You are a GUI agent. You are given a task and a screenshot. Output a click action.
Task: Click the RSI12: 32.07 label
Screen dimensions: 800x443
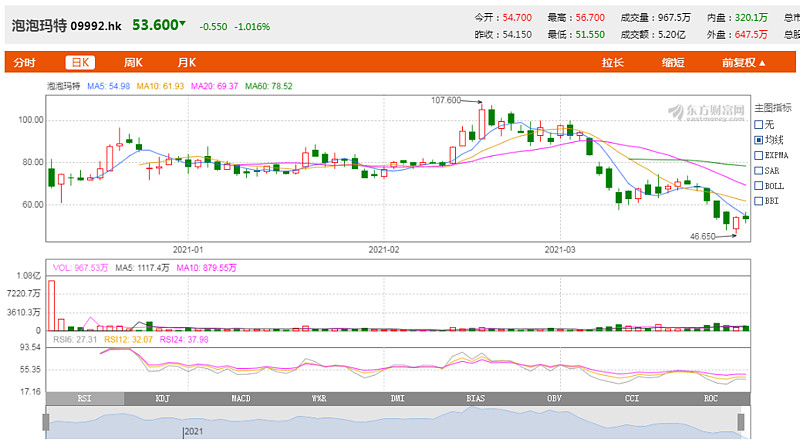(128, 339)
